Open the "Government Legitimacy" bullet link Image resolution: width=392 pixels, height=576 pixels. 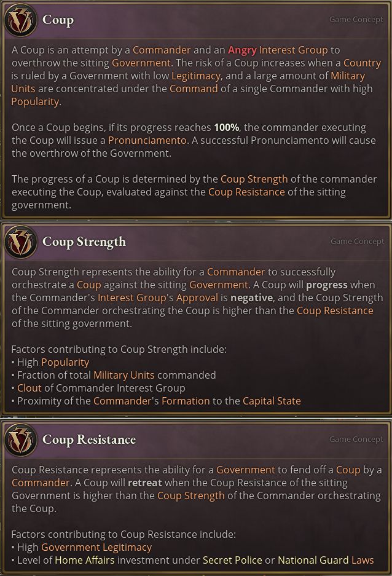pyautogui.click(x=96, y=547)
